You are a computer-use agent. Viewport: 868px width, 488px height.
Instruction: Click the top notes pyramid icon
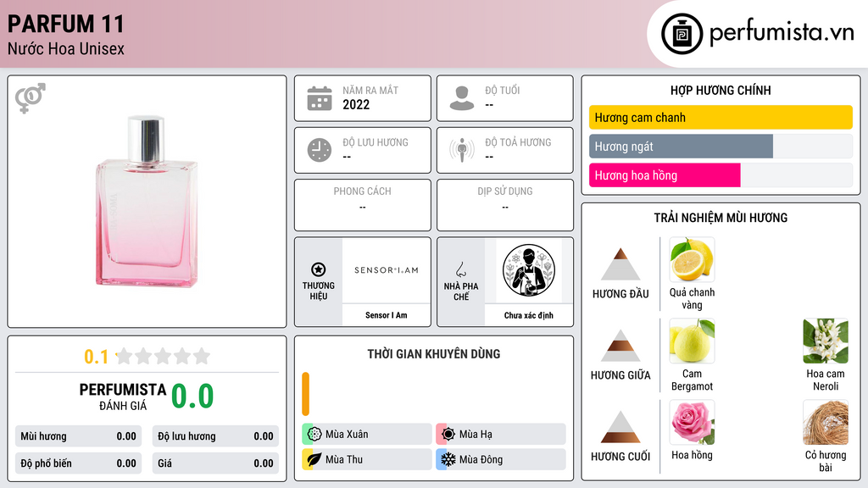pyautogui.click(x=620, y=264)
